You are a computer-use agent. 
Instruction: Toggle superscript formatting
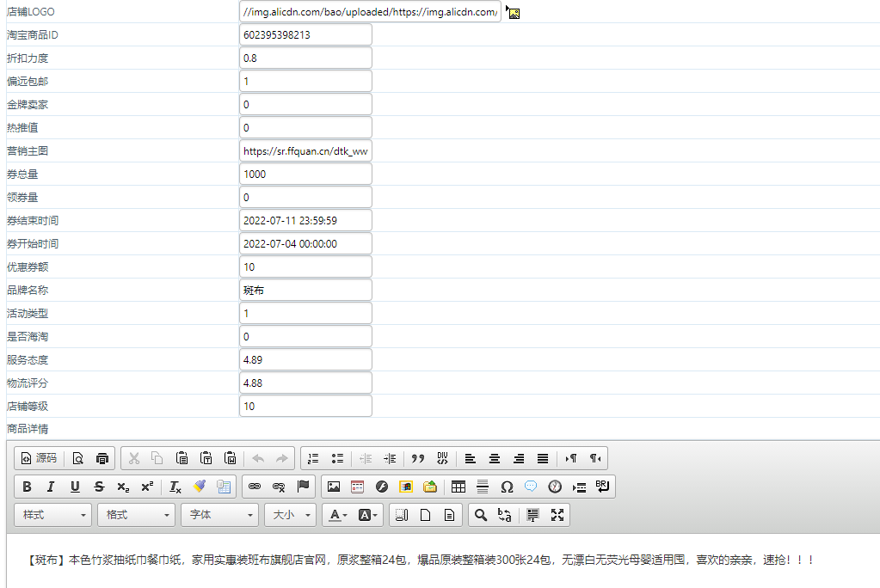click(147, 487)
